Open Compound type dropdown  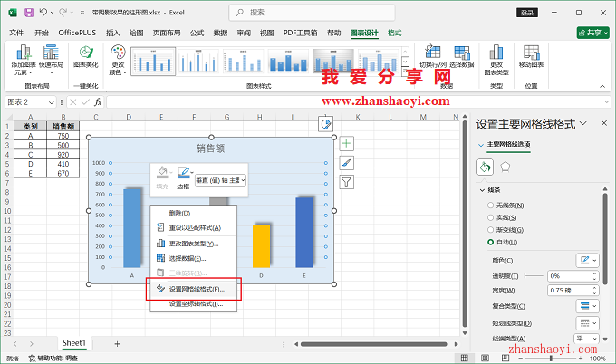point(587,306)
